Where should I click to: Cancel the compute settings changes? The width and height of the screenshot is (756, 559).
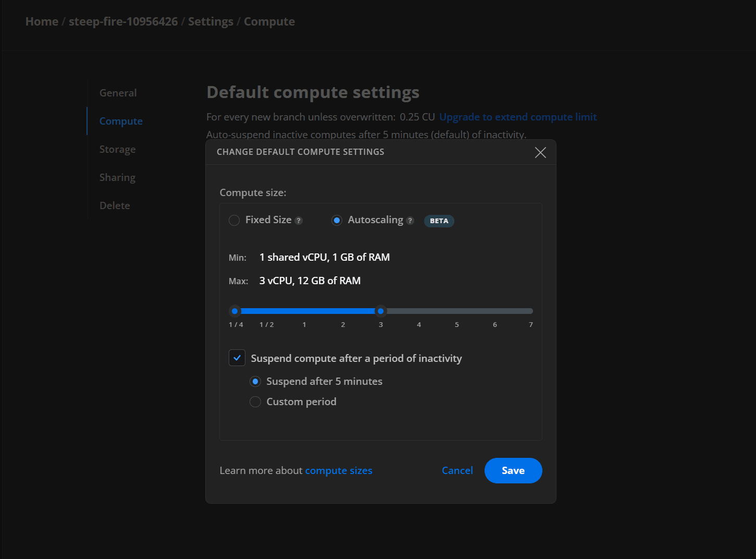pos(457,471)
